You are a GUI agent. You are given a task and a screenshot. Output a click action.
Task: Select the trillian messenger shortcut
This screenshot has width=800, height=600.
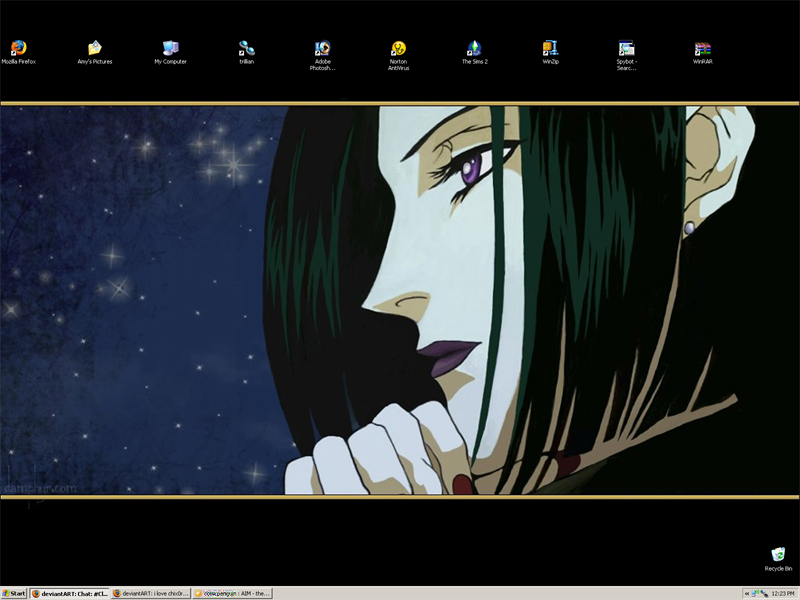pyautogui.click(x=246, y=52)
